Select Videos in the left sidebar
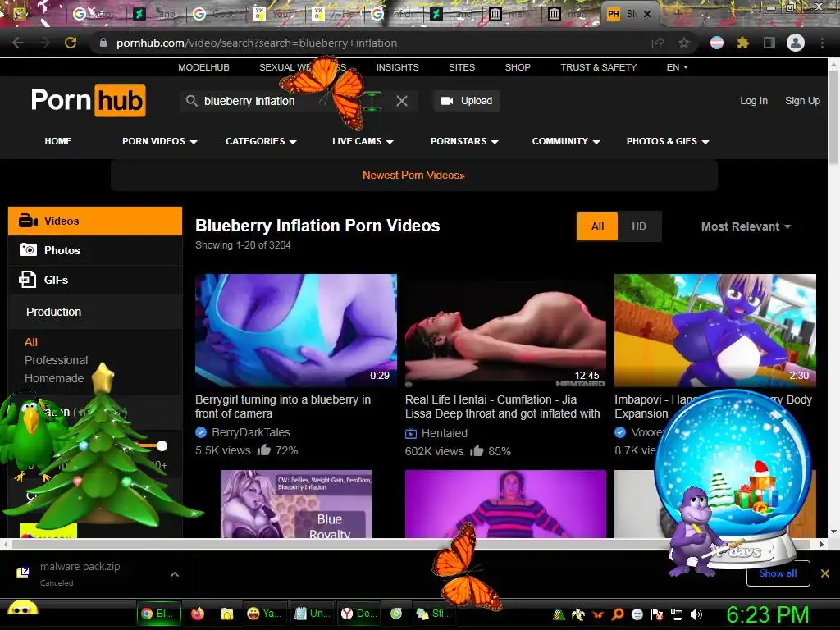 click(95, 221)
